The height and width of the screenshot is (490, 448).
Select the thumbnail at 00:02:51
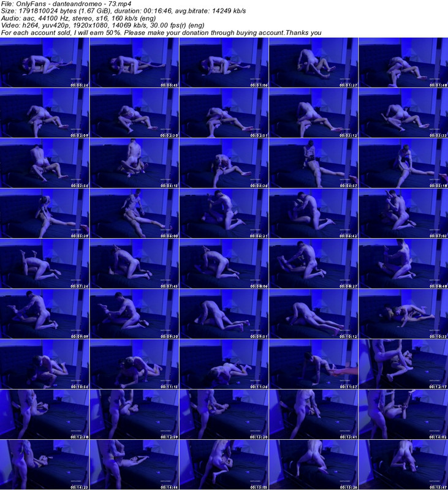[x=224, y=113]
